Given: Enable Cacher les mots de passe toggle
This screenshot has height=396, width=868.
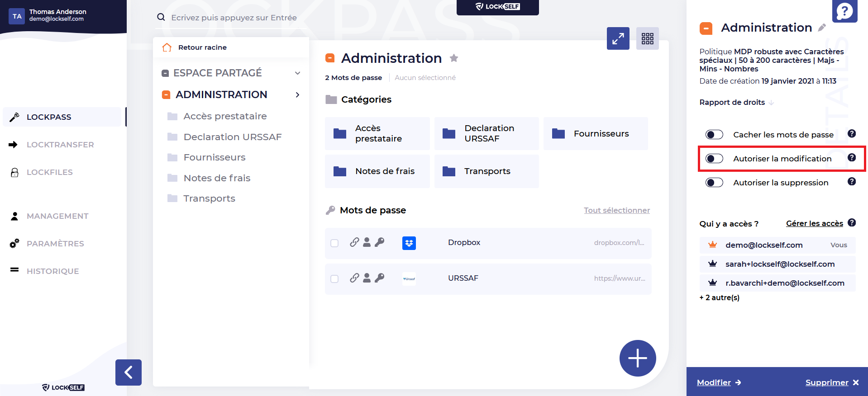Looking at the screenshot, I should point(714,135).
